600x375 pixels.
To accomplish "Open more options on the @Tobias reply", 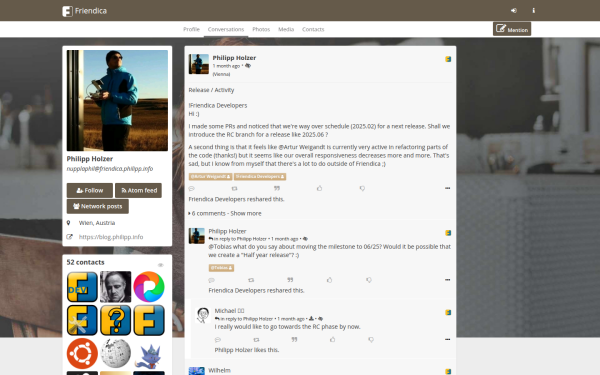I will click(x=447, y=280).
